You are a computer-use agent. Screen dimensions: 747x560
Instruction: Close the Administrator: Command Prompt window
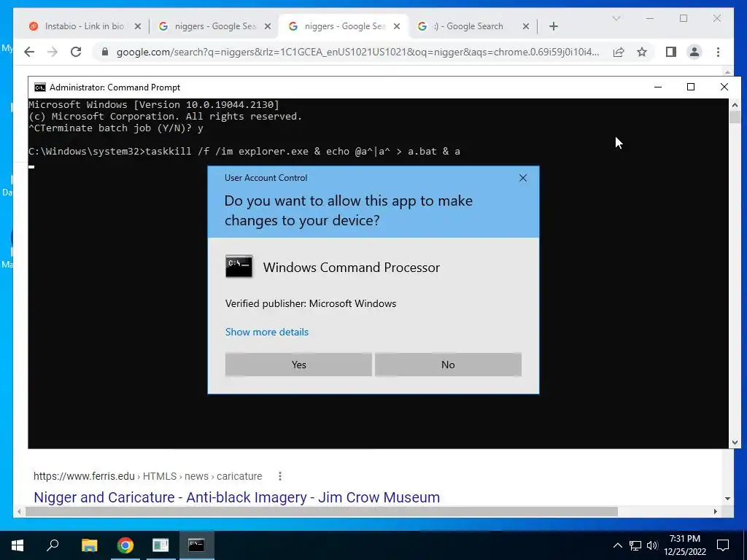click(x=724, y=87)
